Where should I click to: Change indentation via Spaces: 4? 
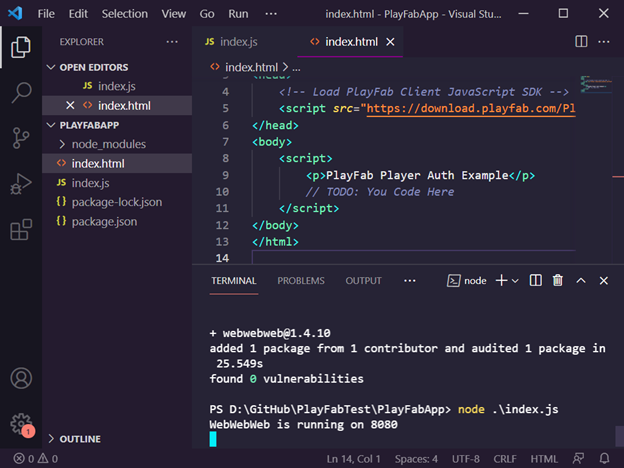coord(416,459)
